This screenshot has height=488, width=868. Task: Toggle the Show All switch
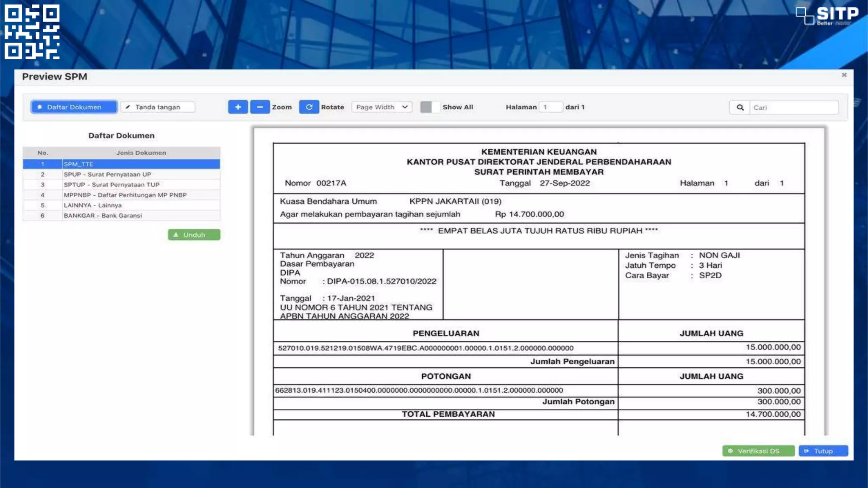click(430, 107)
